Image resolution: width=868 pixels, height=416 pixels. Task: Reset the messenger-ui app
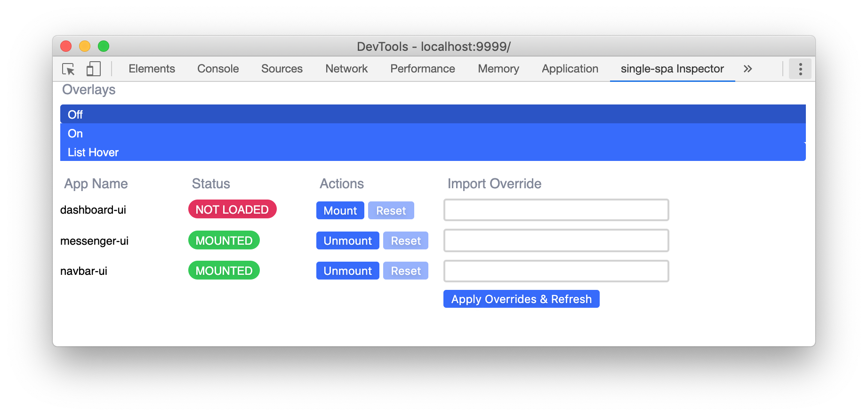(x=406, y=240)
